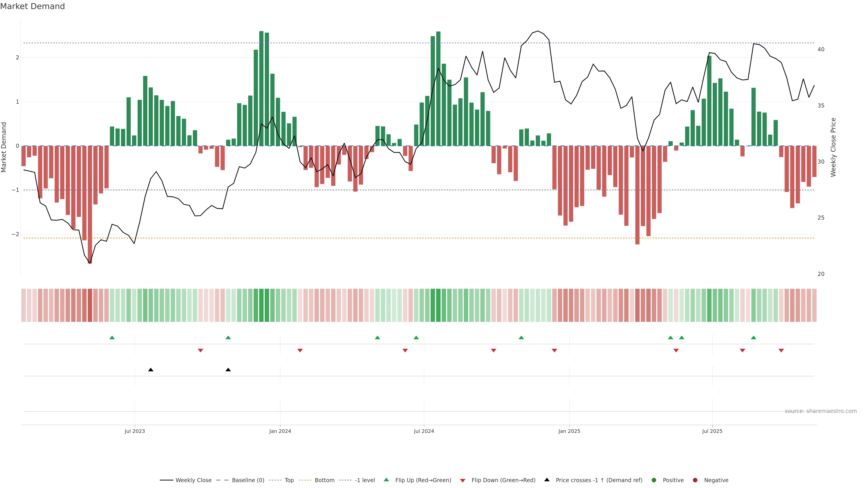Click the source: sharemaestro.com text
This screenshot has height=488, width=868.
click(821, 411)
